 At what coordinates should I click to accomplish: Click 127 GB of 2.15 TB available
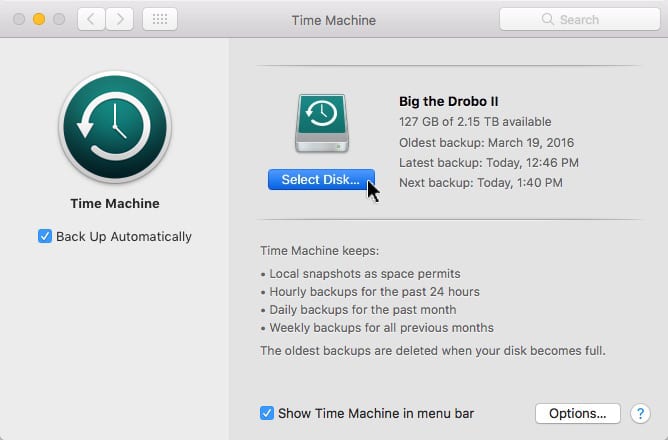pos(475,122)
